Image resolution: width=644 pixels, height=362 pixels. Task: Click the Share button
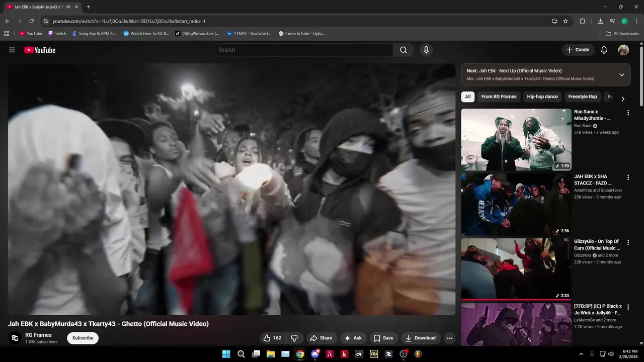(x=321, y=338)
